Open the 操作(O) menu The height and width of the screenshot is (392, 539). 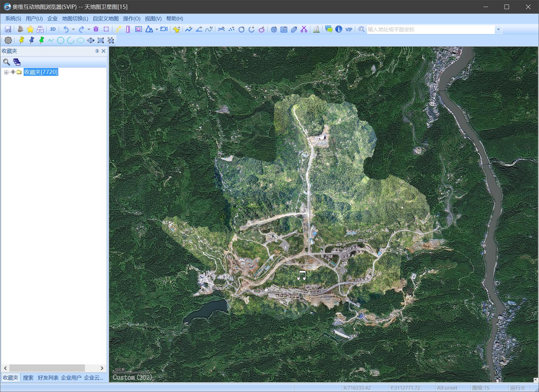(132, 19)
